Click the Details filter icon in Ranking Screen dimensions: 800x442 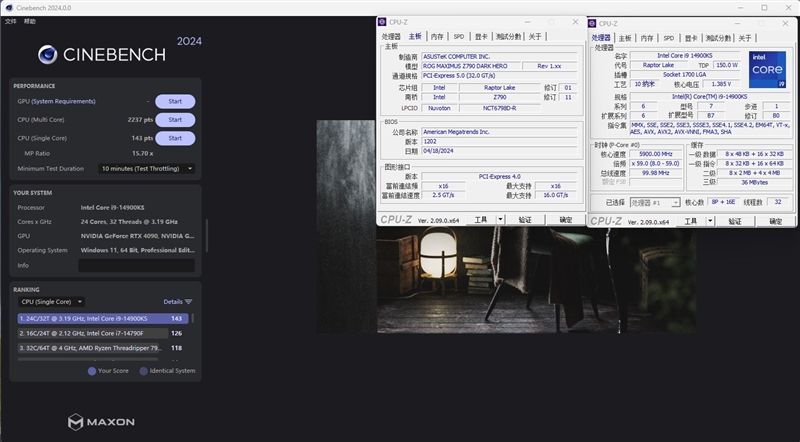pos(188,301)
